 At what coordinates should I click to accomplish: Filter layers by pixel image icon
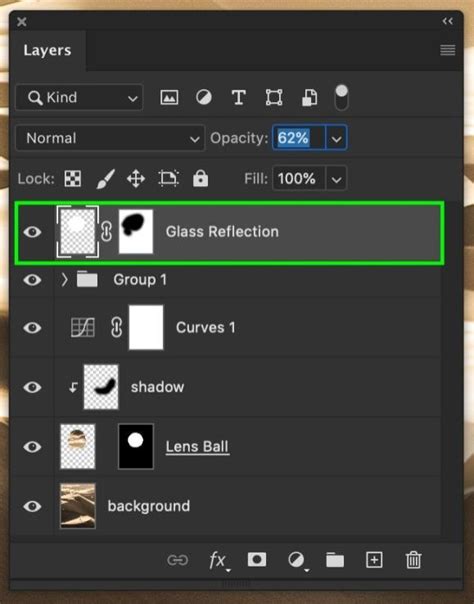[x=169, y=97]
